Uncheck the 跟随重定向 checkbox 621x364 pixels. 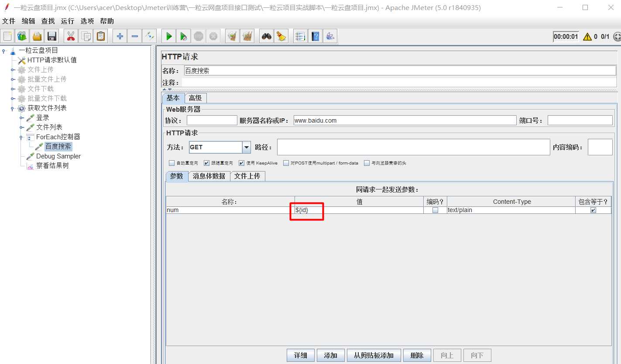coord(207,163)
